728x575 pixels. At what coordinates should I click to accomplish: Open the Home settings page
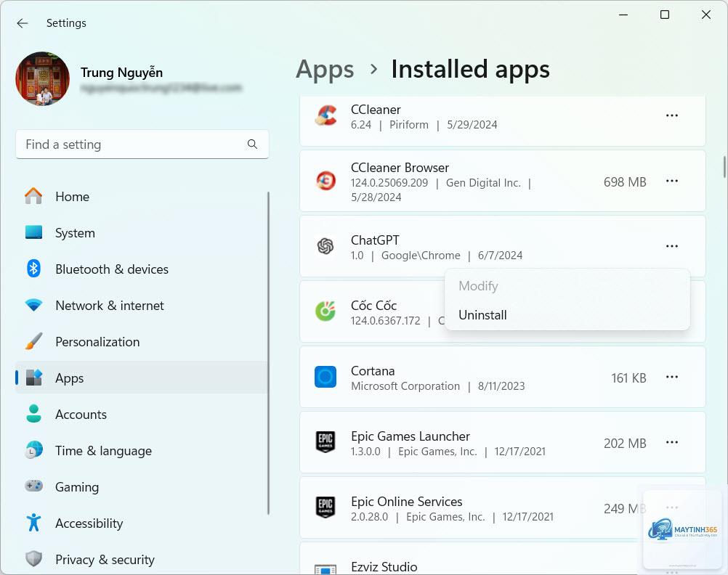click(x=141, y=196)
